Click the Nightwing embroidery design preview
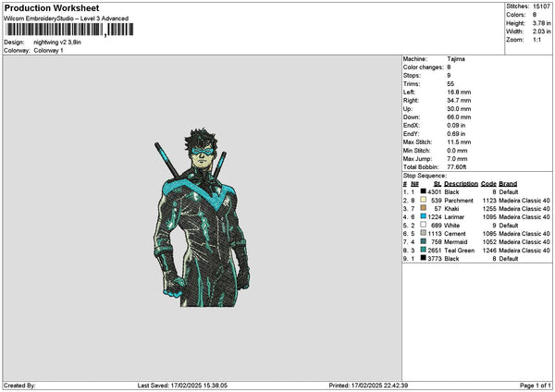The width and height of the screenshot is (555, 392). (202, 217)
